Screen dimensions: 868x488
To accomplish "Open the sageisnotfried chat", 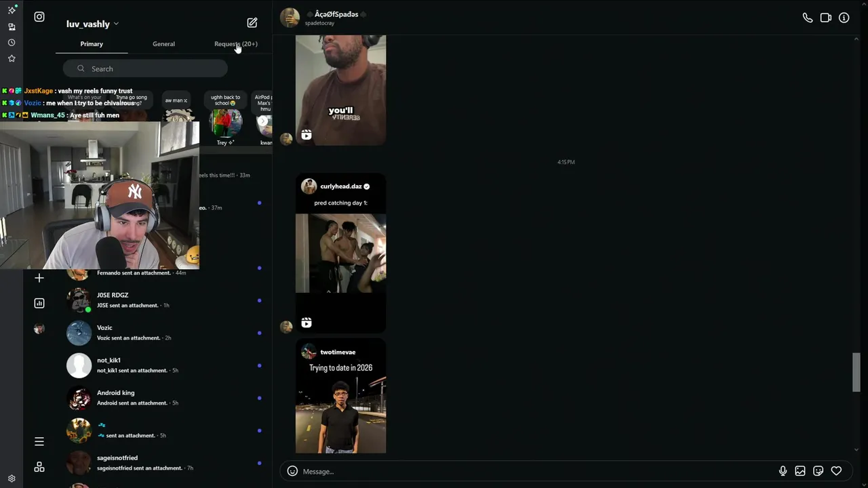I will click(x=163, y=463).
